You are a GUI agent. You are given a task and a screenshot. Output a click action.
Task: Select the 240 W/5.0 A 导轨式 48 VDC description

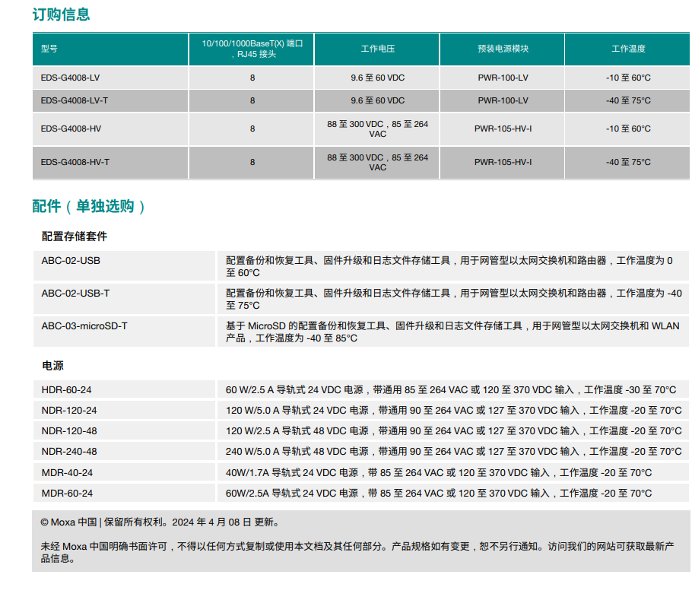point(454,452)
